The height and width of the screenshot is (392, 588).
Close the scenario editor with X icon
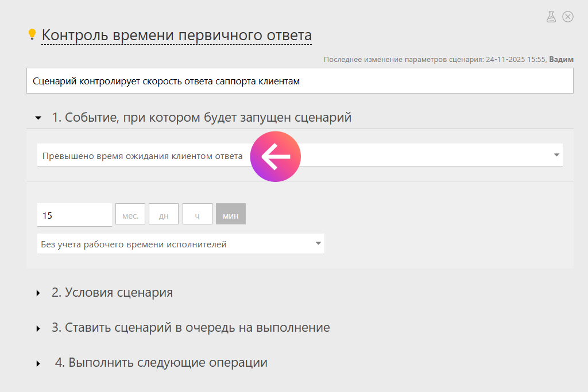[x=568, y=17]
